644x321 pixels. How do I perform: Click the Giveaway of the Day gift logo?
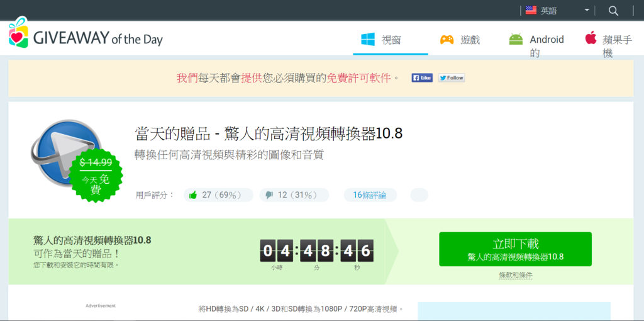[x=18, y=33]
